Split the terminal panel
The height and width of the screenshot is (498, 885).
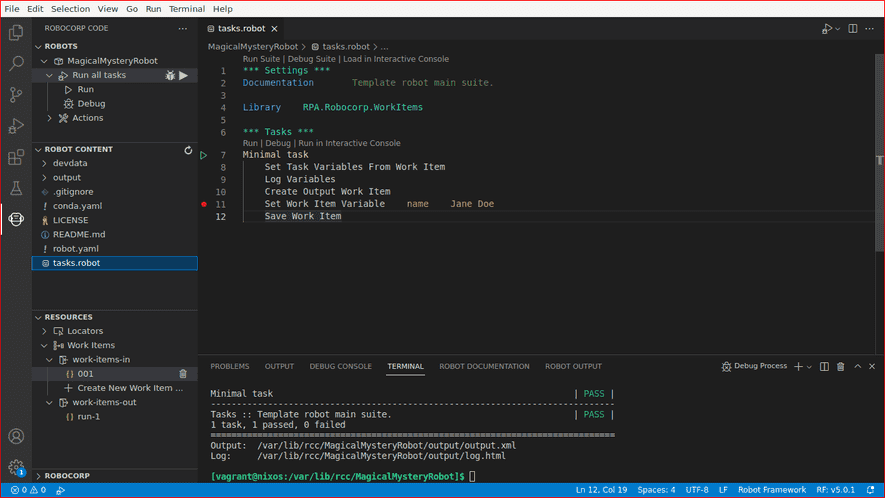(x=824, y=366)
